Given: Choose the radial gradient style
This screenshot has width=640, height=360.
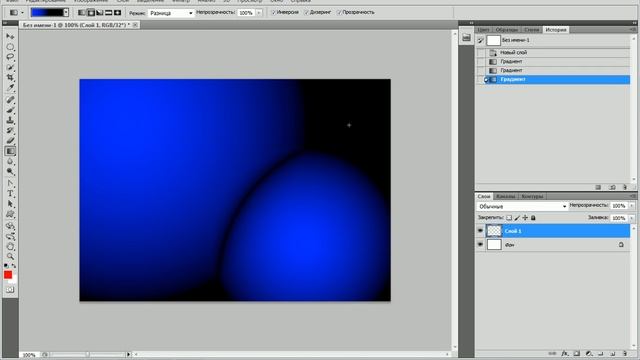Looking at the screenshot, I should coord(91,13).
